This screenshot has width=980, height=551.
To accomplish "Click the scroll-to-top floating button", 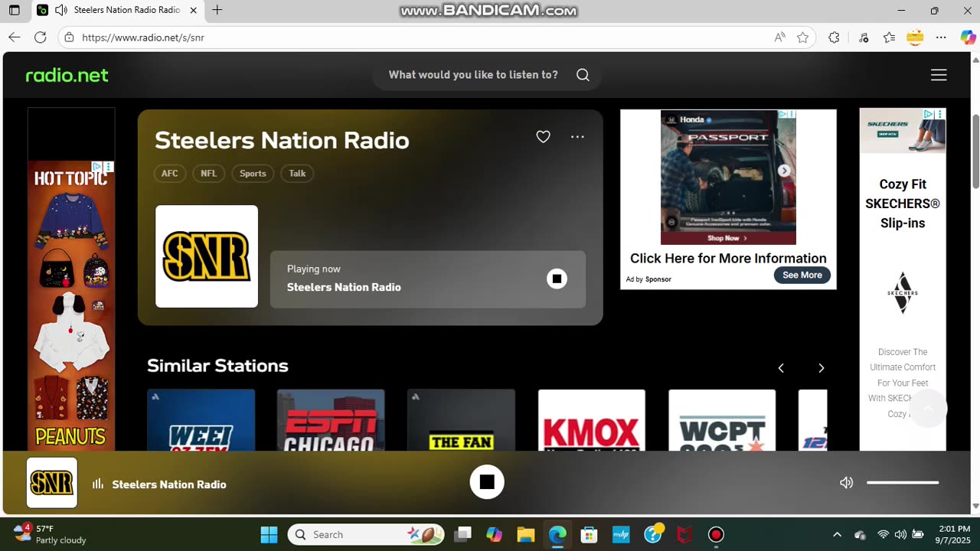I will (x=928, y=409).
